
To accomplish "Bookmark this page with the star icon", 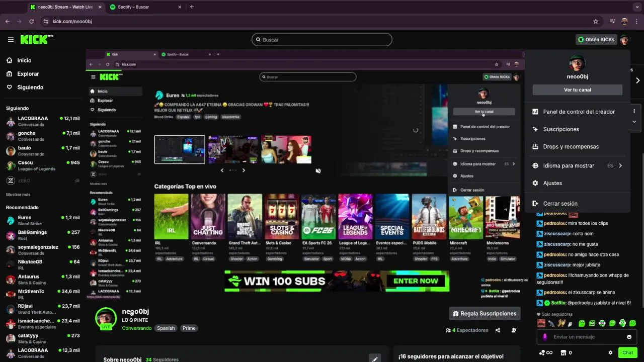I will coord(596,22).
